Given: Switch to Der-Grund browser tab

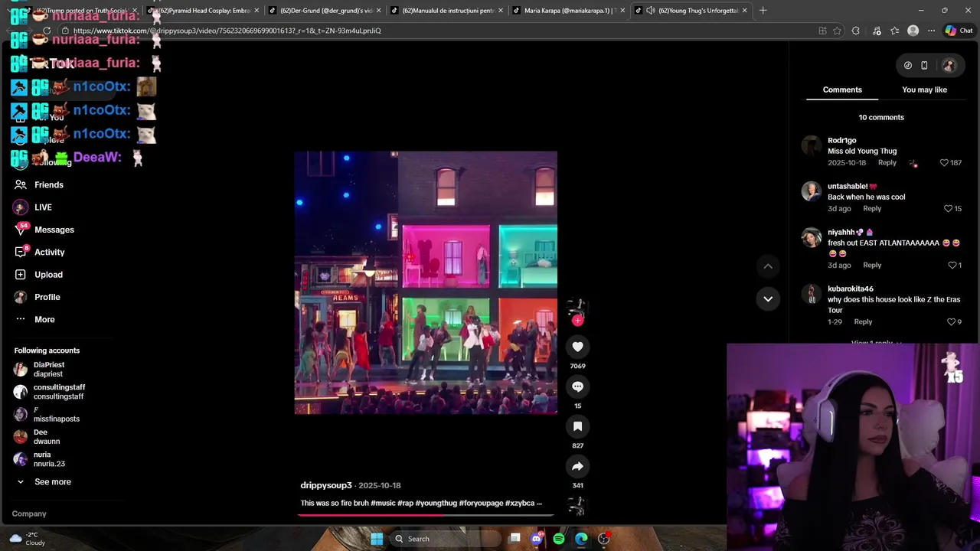Looking at the screenshot, I should (x=325, y=11).
